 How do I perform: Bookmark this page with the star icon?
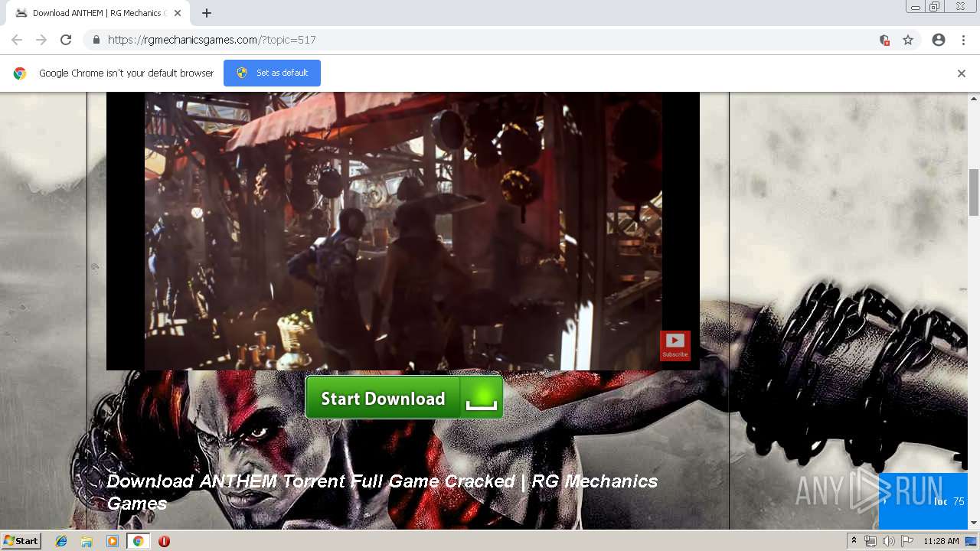pos(908,40)
